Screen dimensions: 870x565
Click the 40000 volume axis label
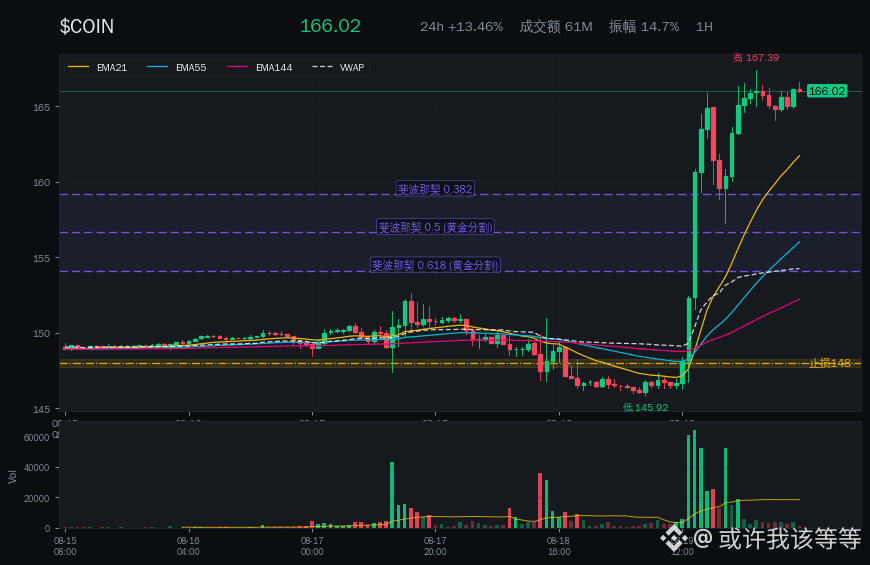[x=36, y=467]
